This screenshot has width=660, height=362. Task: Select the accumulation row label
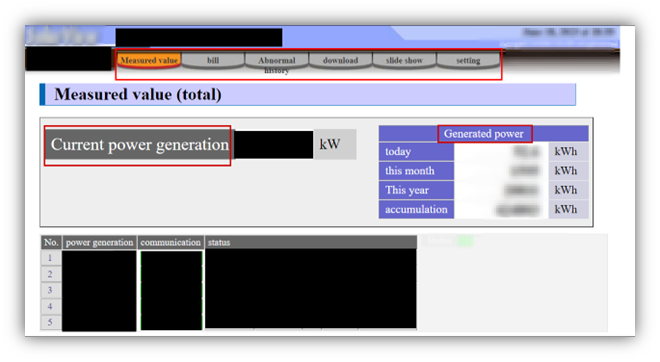click(416, 210)
